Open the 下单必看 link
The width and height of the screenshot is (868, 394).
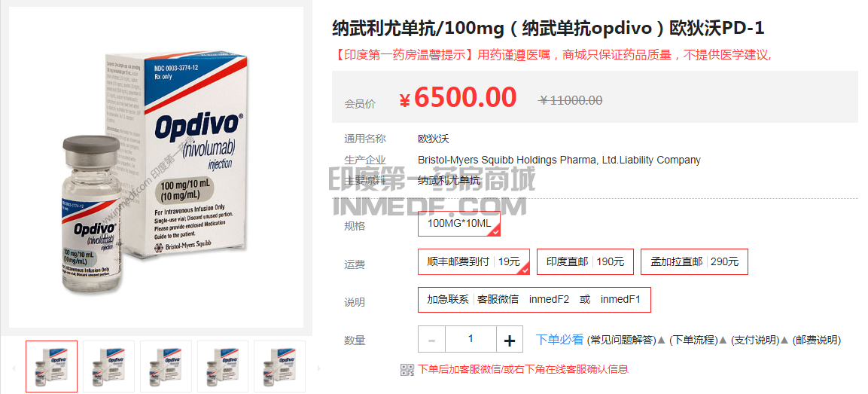pos(559,340)
